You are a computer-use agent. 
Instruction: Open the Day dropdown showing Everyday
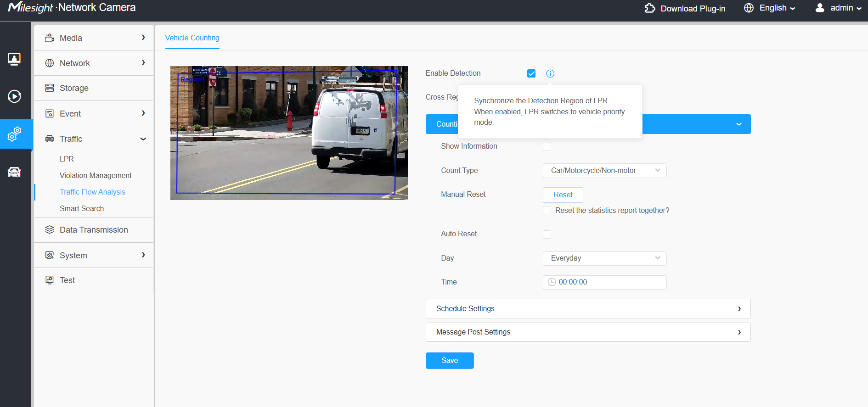(604, 258)
